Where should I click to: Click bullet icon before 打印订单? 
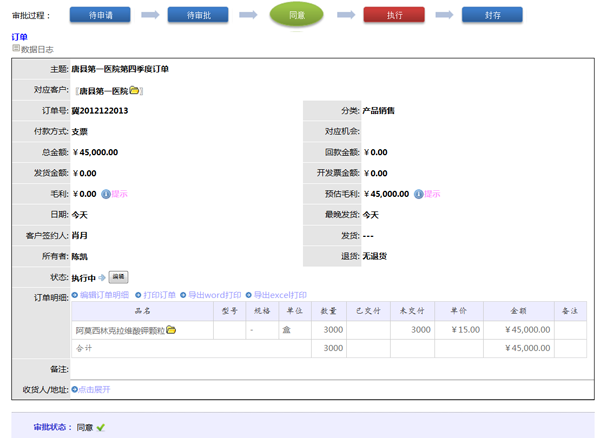pos(138,296)
